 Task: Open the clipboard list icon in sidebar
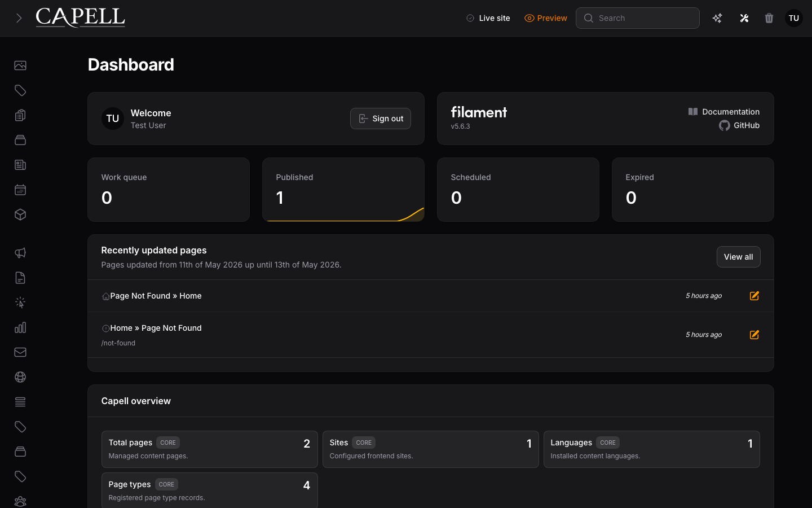point(20,115)
